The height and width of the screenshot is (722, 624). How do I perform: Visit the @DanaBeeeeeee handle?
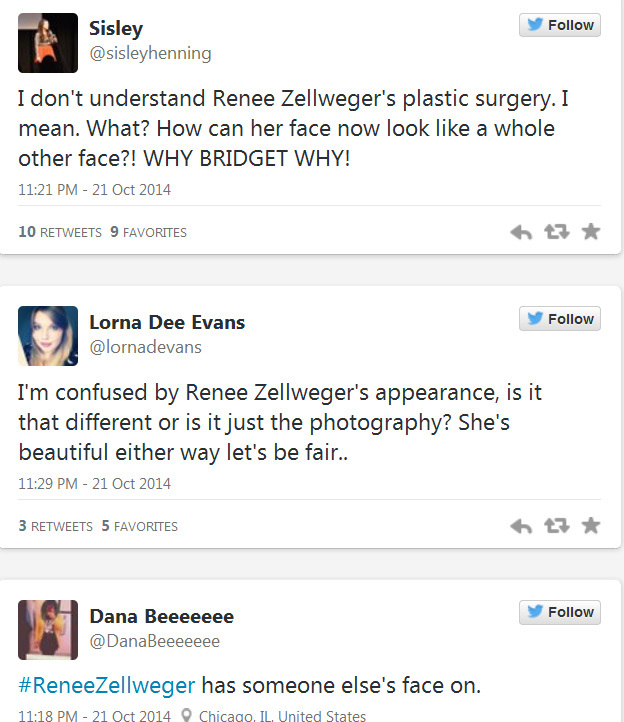click(x=155, y=641)
